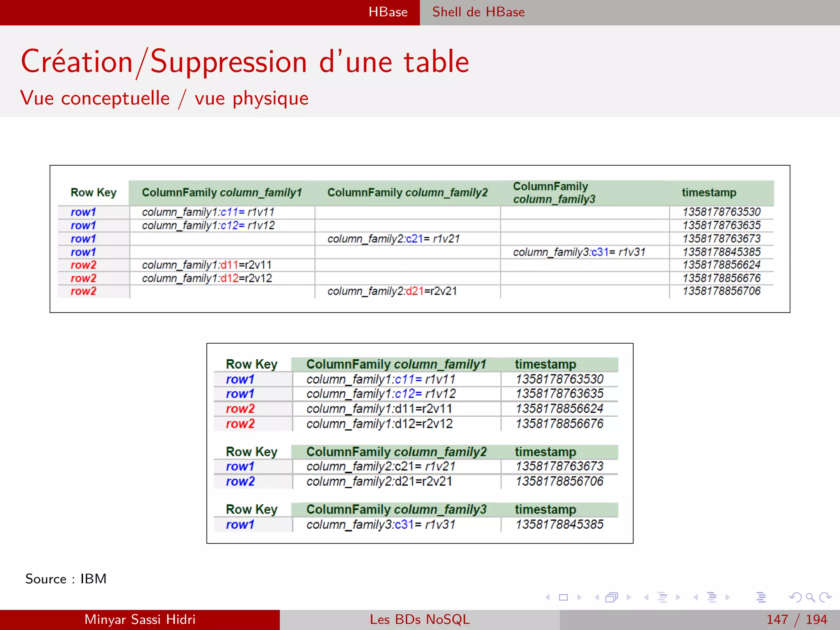Open the Shell de HBase subsection
The width and height of the screenshot is (840, 630).
tap(478, 12)
